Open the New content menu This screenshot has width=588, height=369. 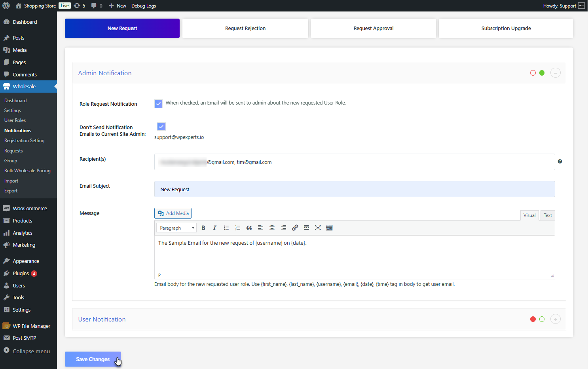pyautogui.click(x=118, y=6)
